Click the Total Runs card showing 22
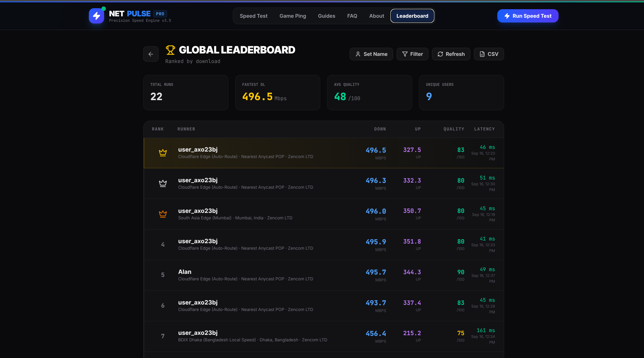The image size is (644, 358). pyautogui.click(x=186, y=93)
